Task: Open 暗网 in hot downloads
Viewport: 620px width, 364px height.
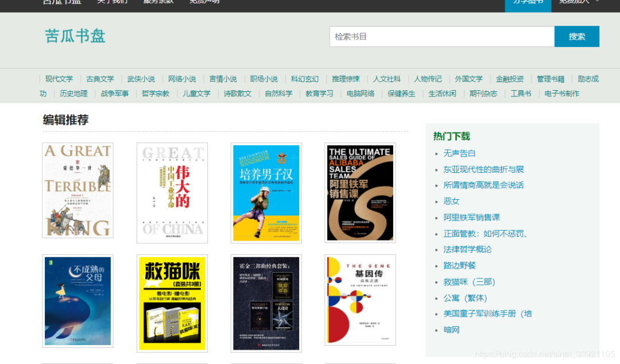Action: (452, 330)
